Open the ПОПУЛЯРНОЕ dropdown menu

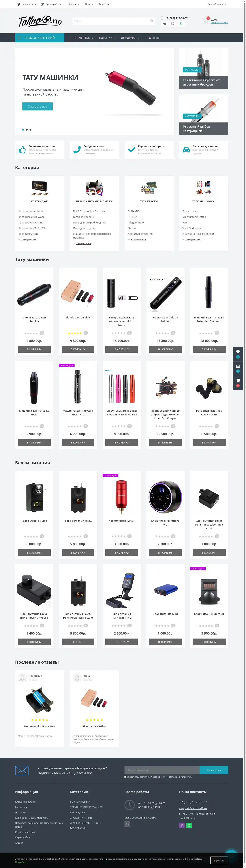tap(83, 38)
